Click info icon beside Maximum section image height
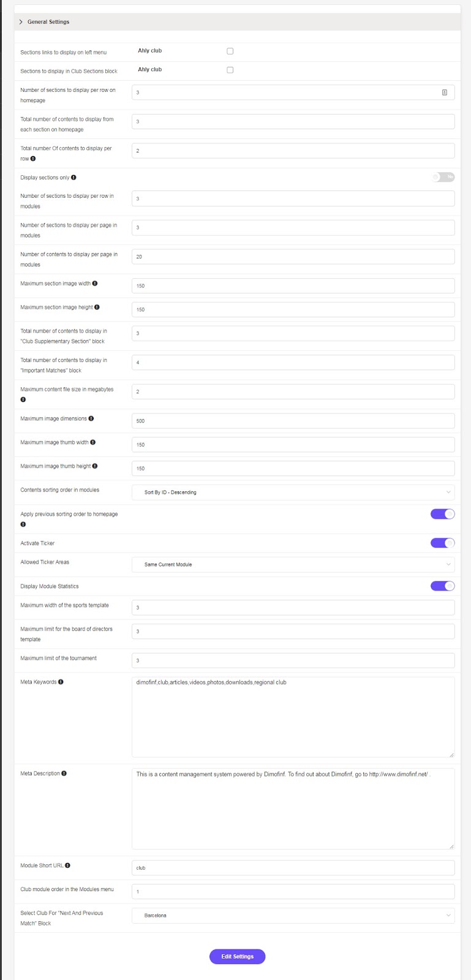Screen dimensions: 471x980 (x=97, y=307)
